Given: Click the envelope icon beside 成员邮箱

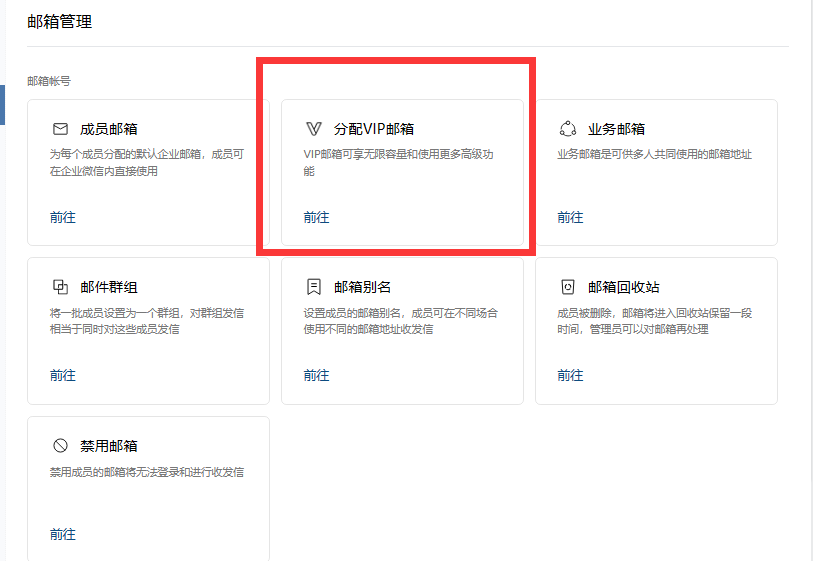Looking at the screenshot, I should pos(60,129).
